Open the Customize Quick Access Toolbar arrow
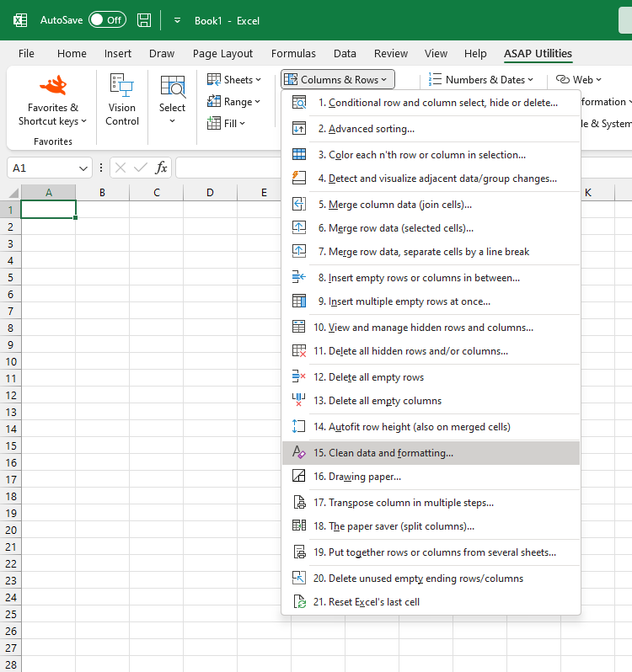632x672 pixels. click(177, 20)
